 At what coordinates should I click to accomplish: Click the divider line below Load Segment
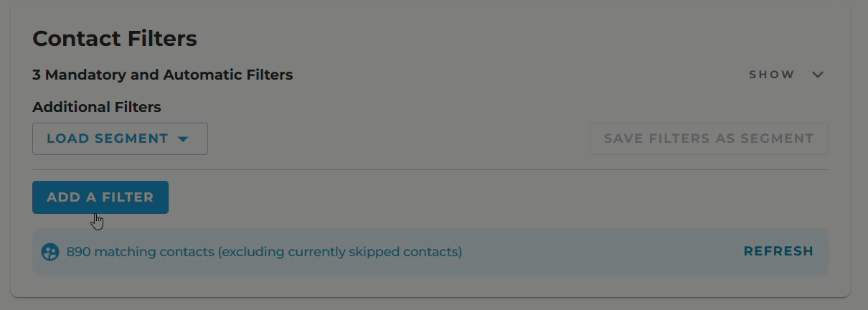click(430, 170)
